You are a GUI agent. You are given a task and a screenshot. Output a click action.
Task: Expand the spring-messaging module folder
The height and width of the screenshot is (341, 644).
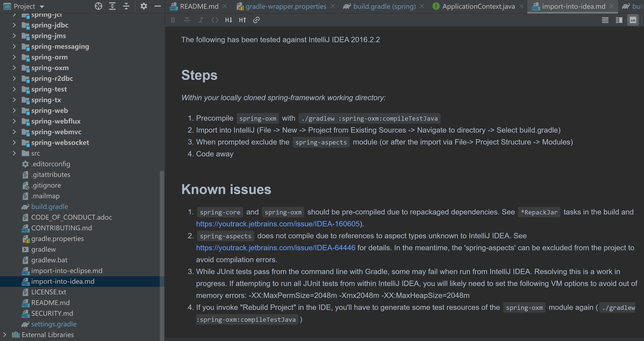[14, 46]
